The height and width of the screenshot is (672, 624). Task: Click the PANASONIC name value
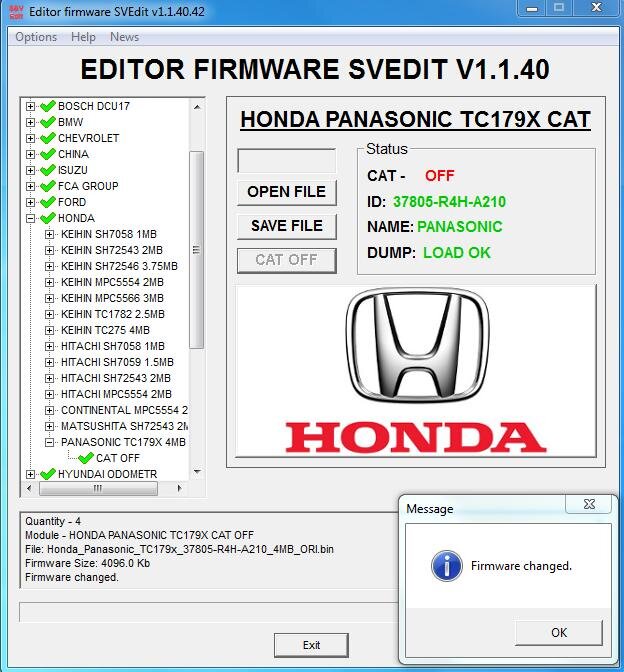point(459,227)
